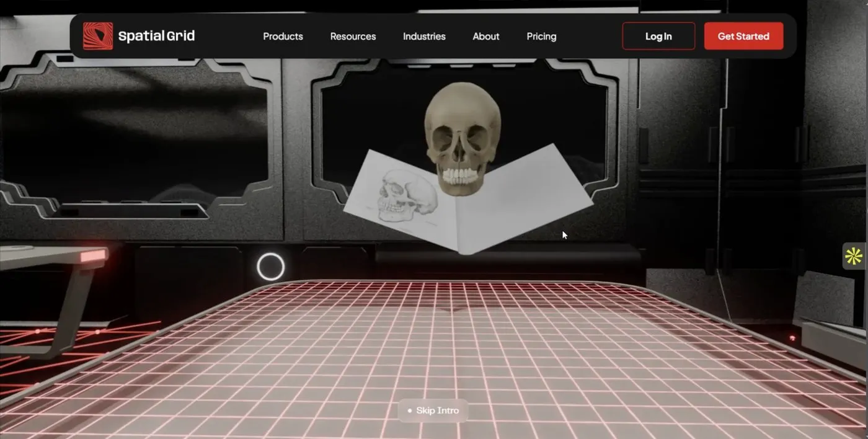Viewport: 868px width, 439px height.
Task: Click the 3D skull model
Action: click(463, 138)
